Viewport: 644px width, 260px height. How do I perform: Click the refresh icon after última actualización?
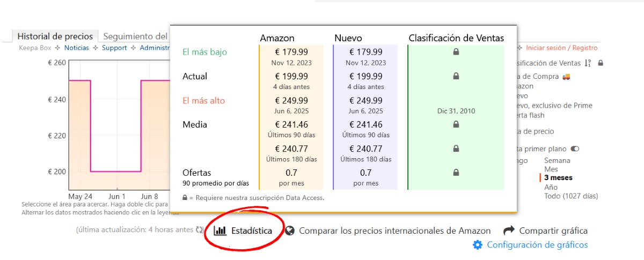[200, 230]
